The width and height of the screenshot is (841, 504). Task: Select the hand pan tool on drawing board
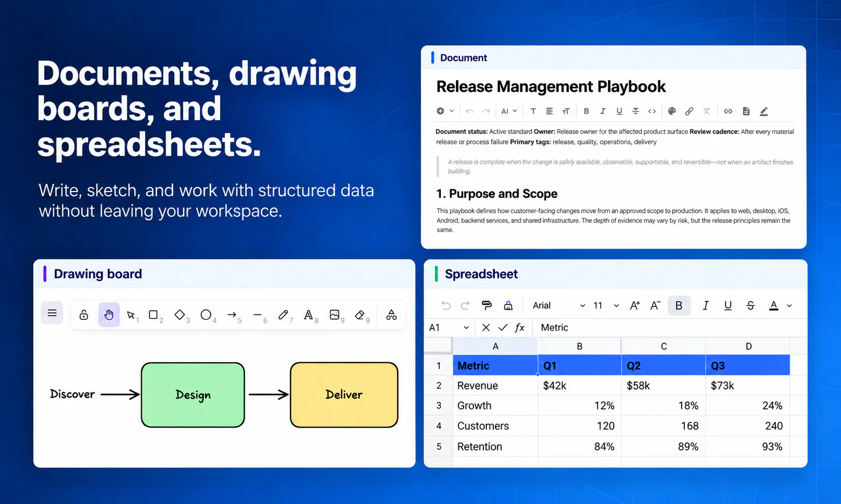coord(109,315)
